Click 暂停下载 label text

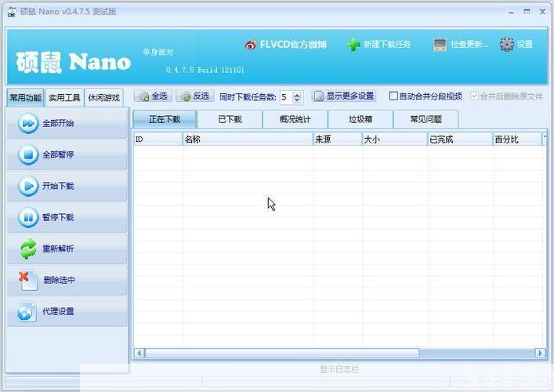(58, 217)
